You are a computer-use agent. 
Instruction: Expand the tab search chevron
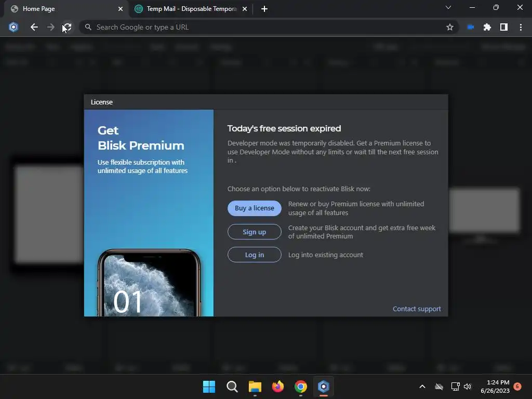448,7
